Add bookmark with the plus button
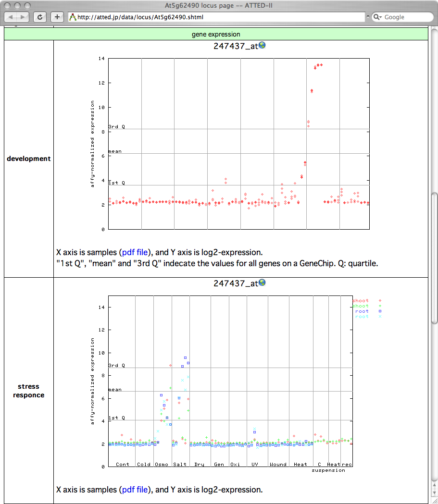 tap(57, 17)
